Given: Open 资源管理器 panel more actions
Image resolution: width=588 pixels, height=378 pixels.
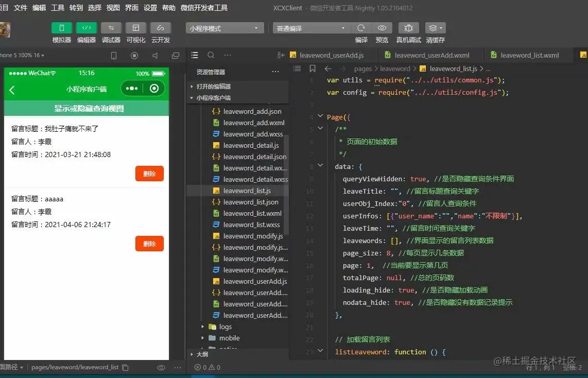Looking at the screenshot, I should (275, 72).
